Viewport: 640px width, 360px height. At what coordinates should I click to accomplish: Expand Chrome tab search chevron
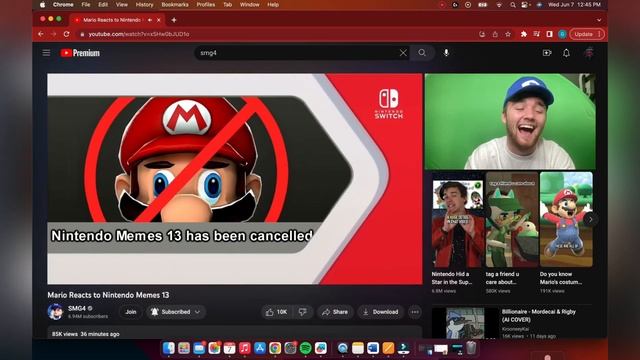point(599,20)
